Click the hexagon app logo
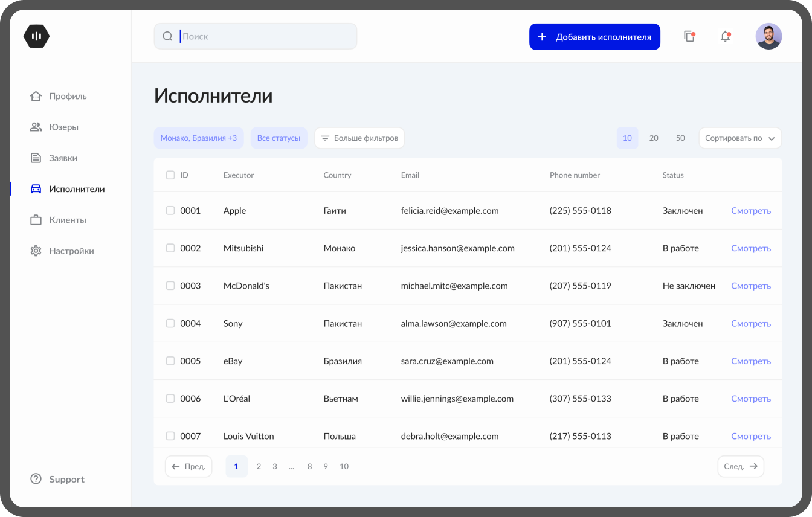This screenshot has width=812, height=517. pyautogui.click(x=36, y=36)
